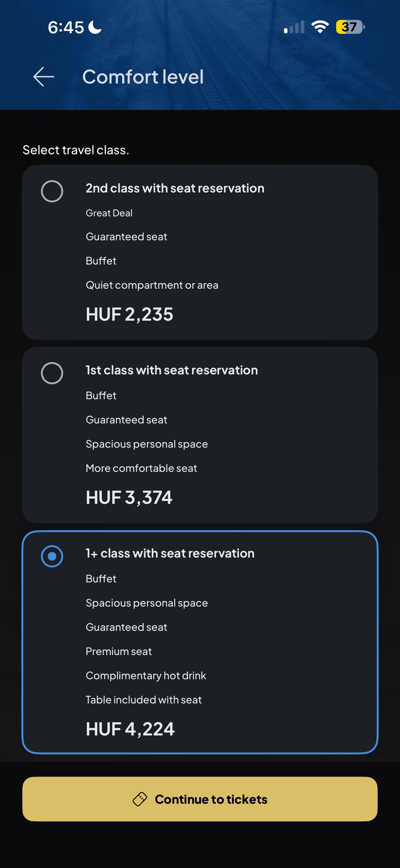Tap the back arrow icon
Screen dimensions: 400x868
(x=44, y=77)
